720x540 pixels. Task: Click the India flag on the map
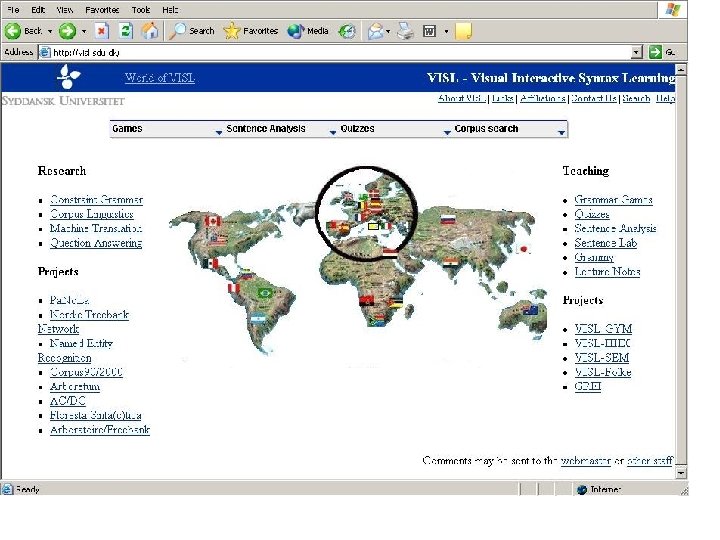450,263
